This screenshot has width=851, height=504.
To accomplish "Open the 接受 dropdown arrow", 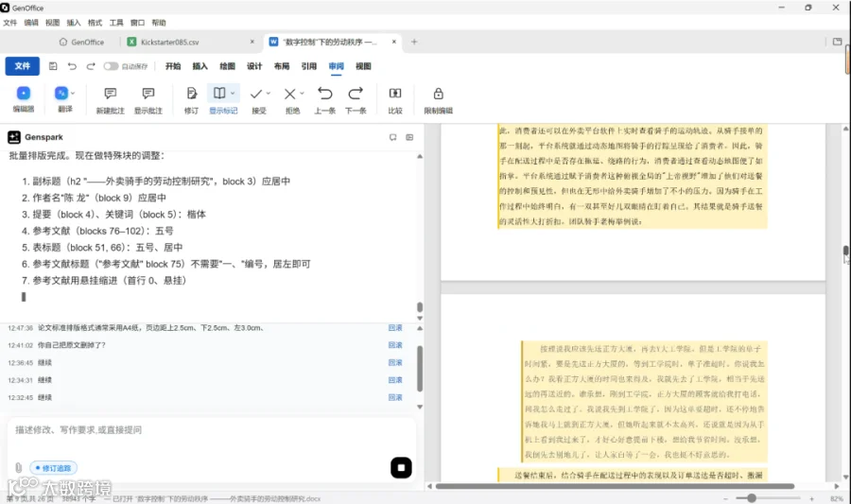I will pyautogui.click(x=269, y=94).
